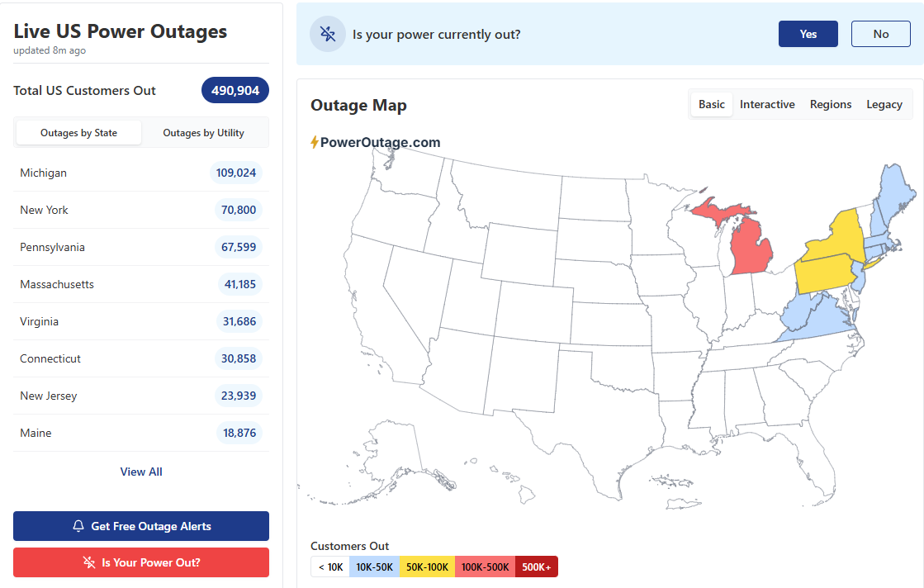Open the Connecticut outage row

(x=141, y=358)
